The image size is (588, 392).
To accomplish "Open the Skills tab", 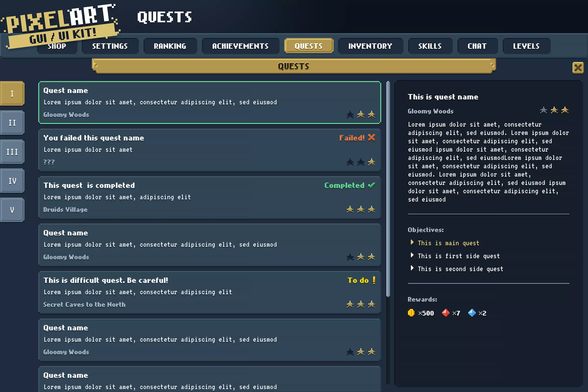I will [x=430, y=46].
